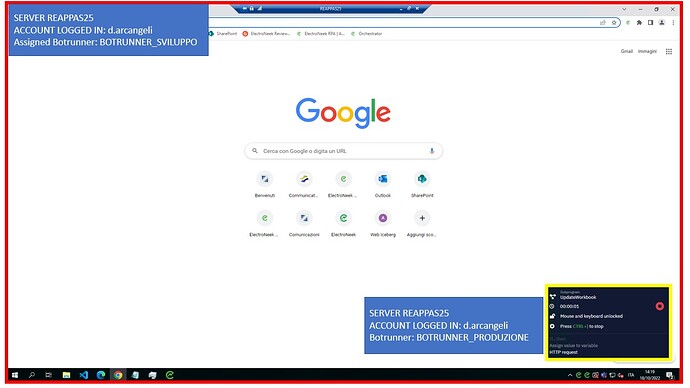Screen dimensions: 690x388
Task: Click the subprogram workflow icon in bot widget
Action: [553, 297]
